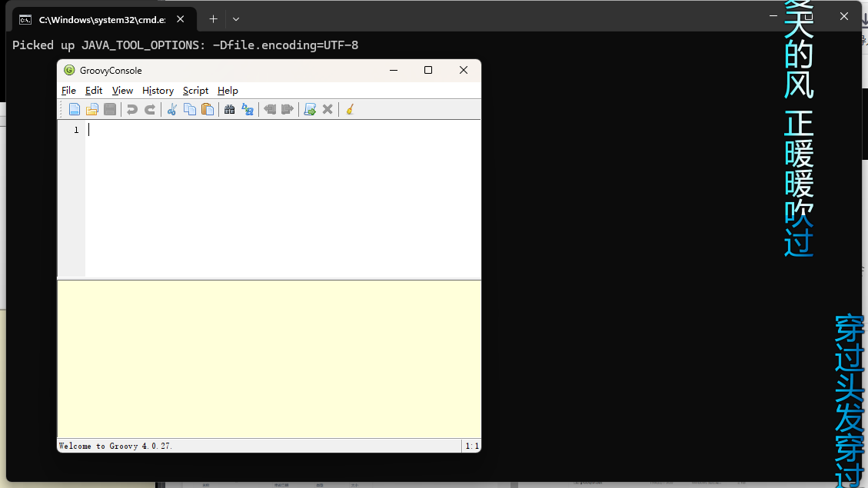Open a new terminal tab with plus button
The image size is (868, 488).
213,18
